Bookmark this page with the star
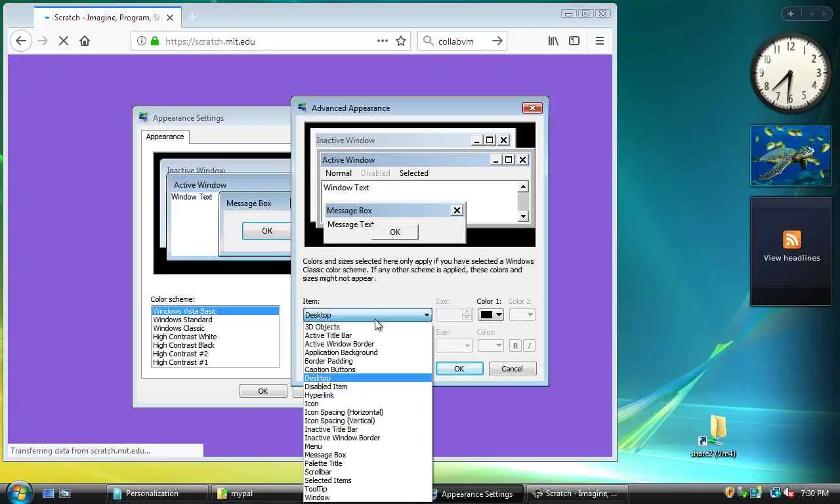This screenshot has height=504, width=840. coord(401,41)
